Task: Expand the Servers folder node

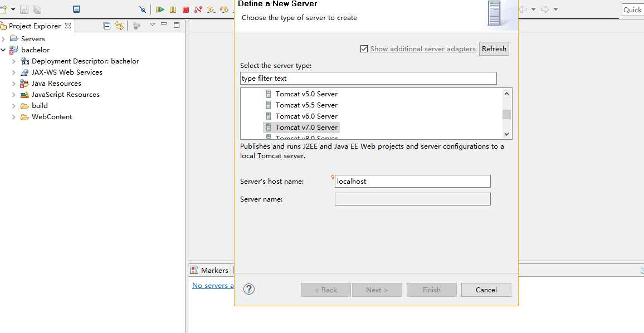Action: point(3,38)
